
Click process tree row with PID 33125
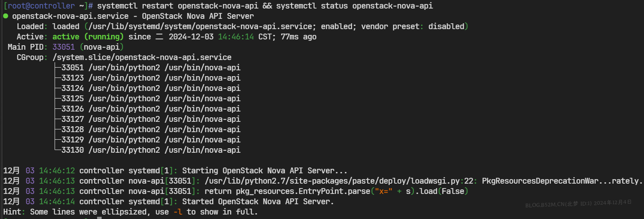146,99
